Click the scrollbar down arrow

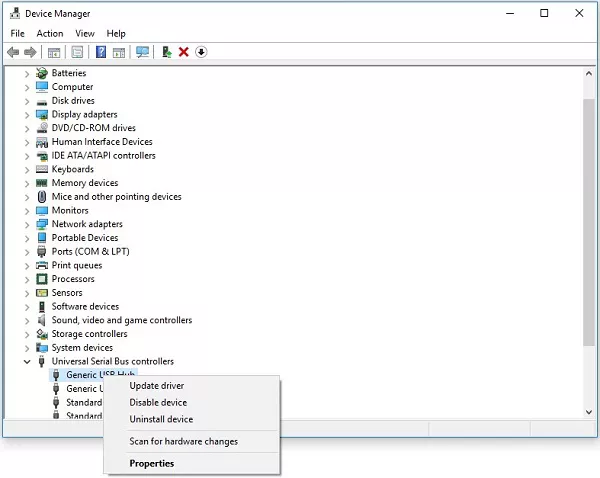coord(589,412)
